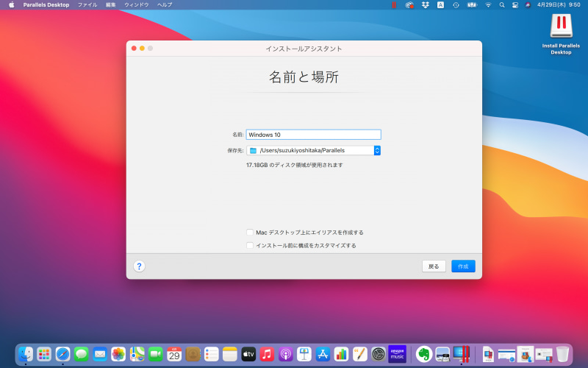Open Parallels Desktop in the Dock
588x368 pixels.
pyautogui.click(x=462, y=354)
